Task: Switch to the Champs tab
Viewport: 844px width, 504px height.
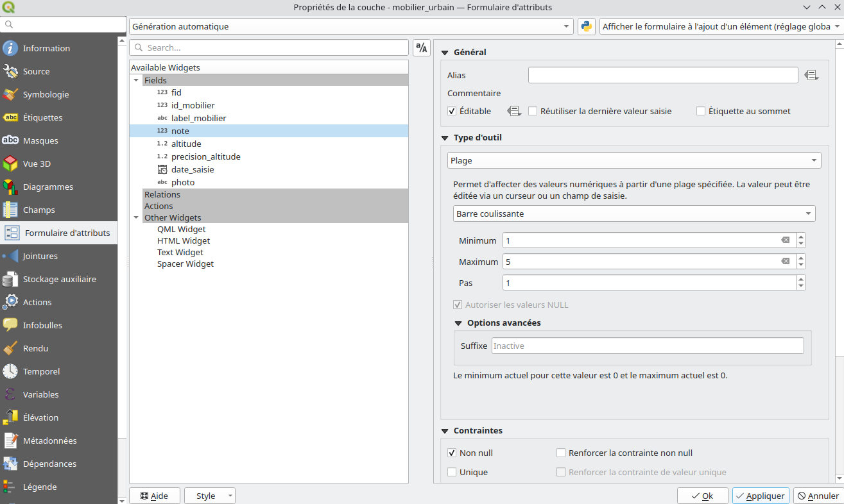Action: (39, 210)
